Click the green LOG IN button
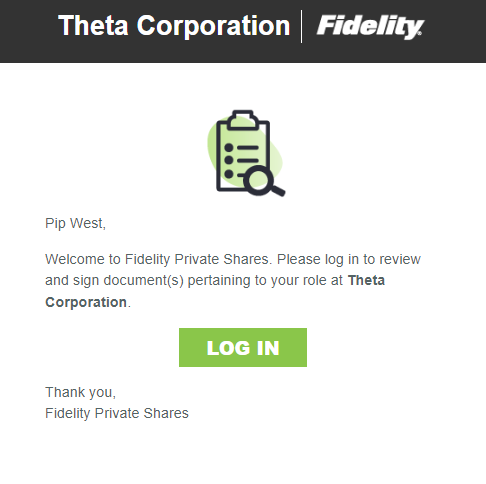 (x=243, y=347)
